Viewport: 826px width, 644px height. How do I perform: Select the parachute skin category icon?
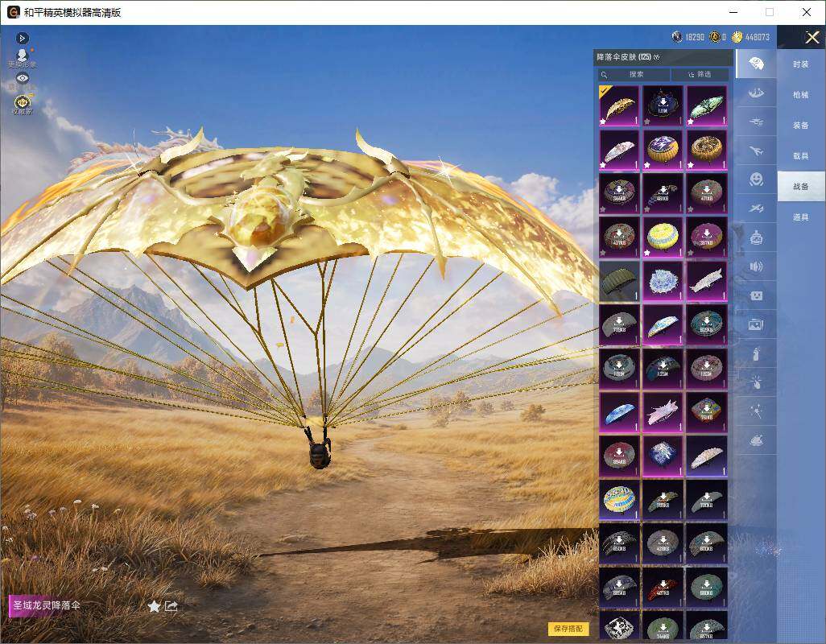pyautogui.click(x=756, y=64)
